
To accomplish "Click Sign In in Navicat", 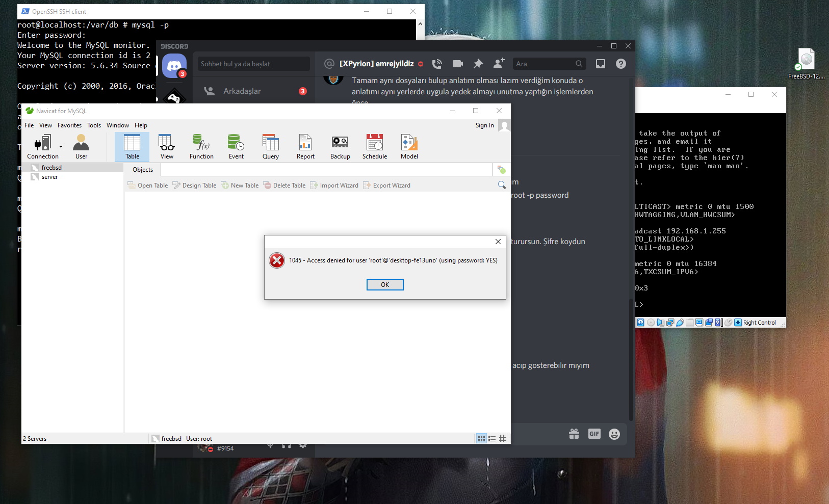I will click(x=484, y=125).
